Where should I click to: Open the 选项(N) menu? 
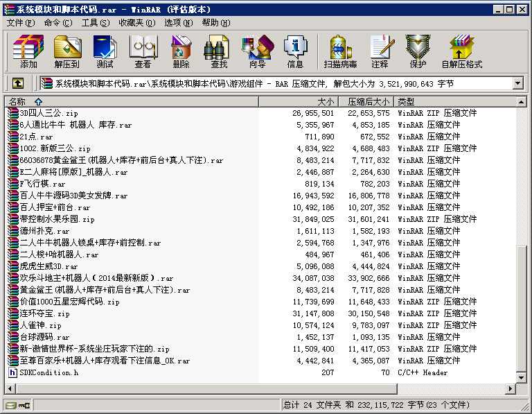point(179,23)
